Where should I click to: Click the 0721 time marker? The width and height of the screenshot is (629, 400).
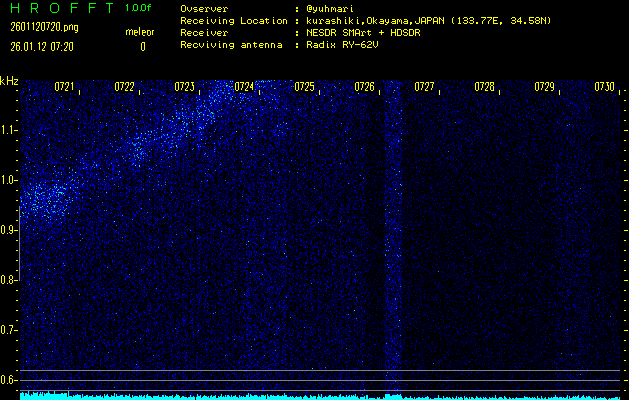click(x=64, y=87)
